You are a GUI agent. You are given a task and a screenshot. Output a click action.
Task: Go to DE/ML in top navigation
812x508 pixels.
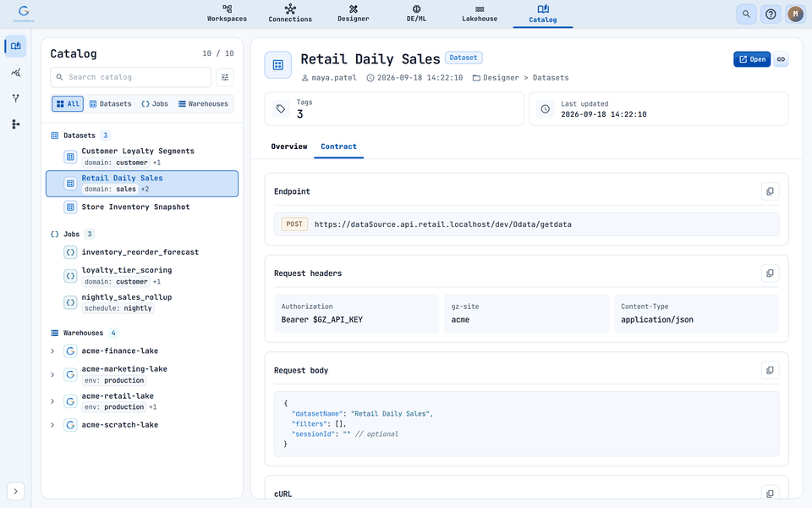pyautogui.click(x=416, y=14)
